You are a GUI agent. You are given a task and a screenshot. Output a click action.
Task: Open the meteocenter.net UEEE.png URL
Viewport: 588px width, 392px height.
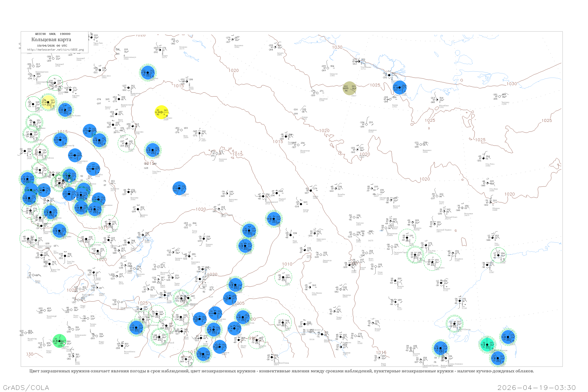pos(55,50)
